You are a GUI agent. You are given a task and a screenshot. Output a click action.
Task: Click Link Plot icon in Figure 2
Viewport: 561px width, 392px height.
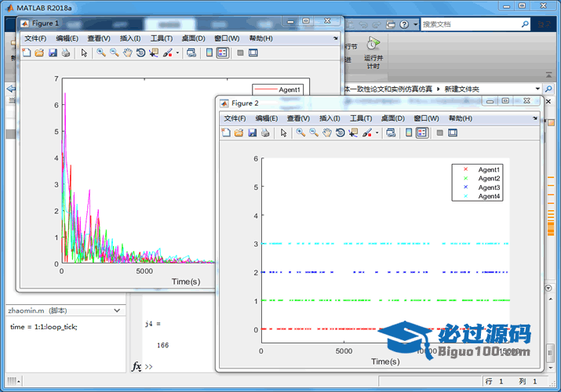click(391, 133)
